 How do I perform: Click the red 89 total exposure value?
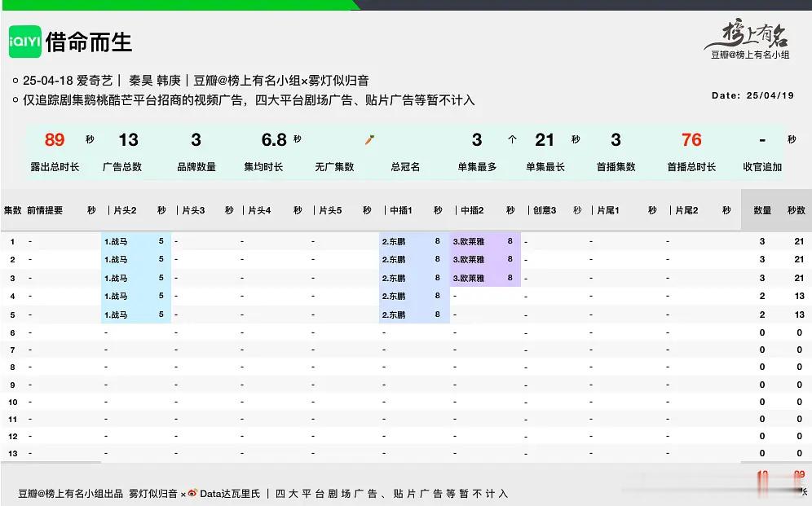click(x=55, y=139)
